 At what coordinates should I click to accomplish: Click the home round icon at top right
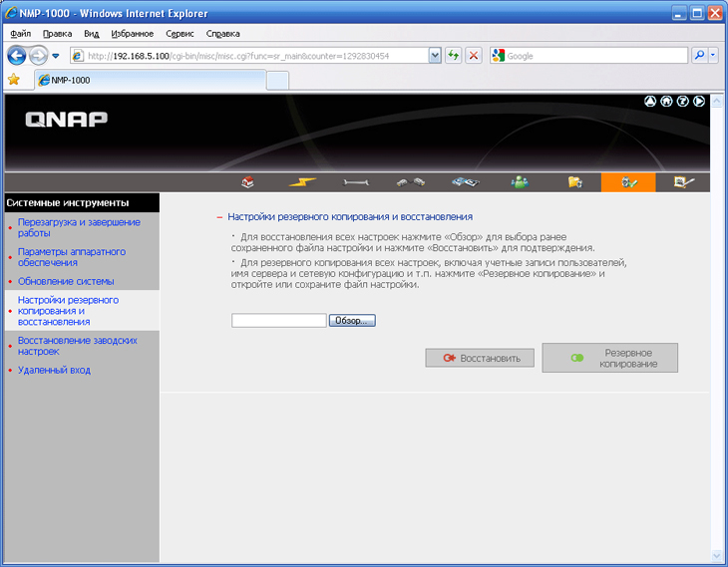pos(666,102)
